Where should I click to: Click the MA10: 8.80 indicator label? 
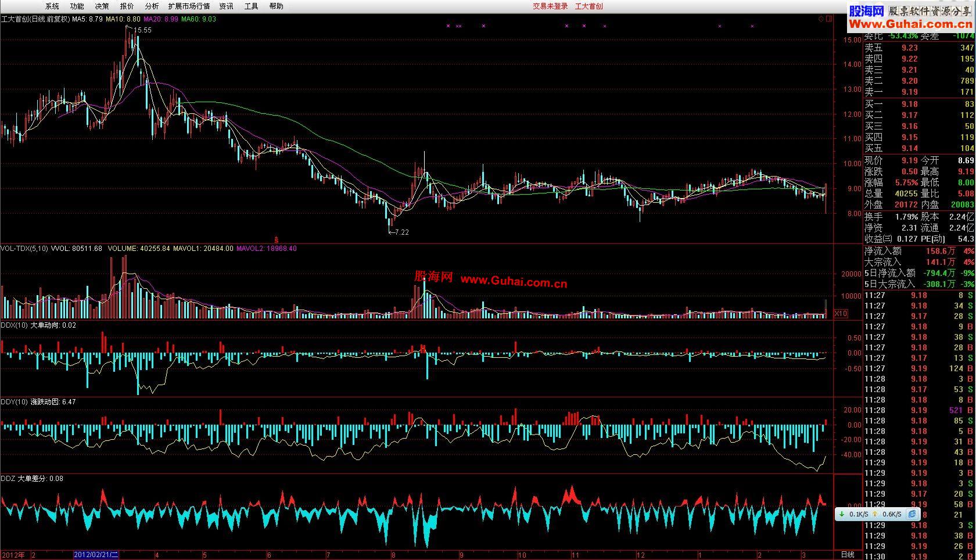point(123,19)
